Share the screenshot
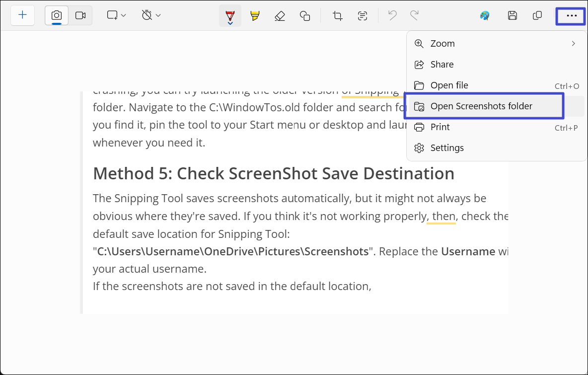588x375 pixels. tap(441, 64)
